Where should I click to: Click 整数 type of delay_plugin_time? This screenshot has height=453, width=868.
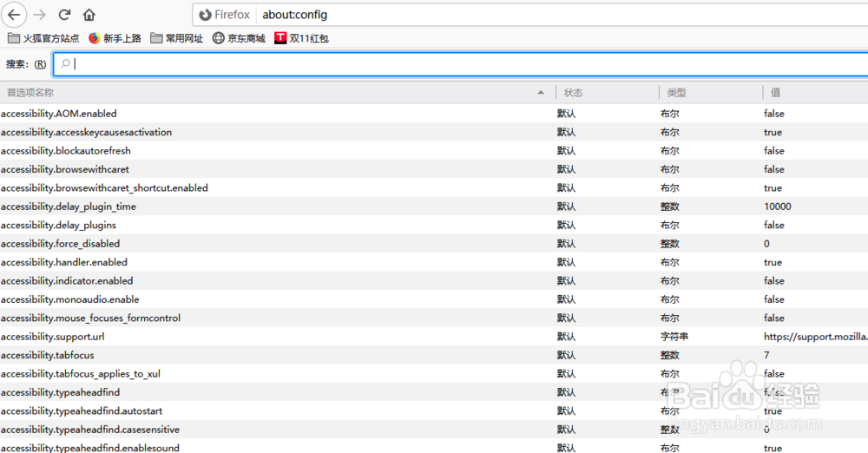tap(670, 206)
